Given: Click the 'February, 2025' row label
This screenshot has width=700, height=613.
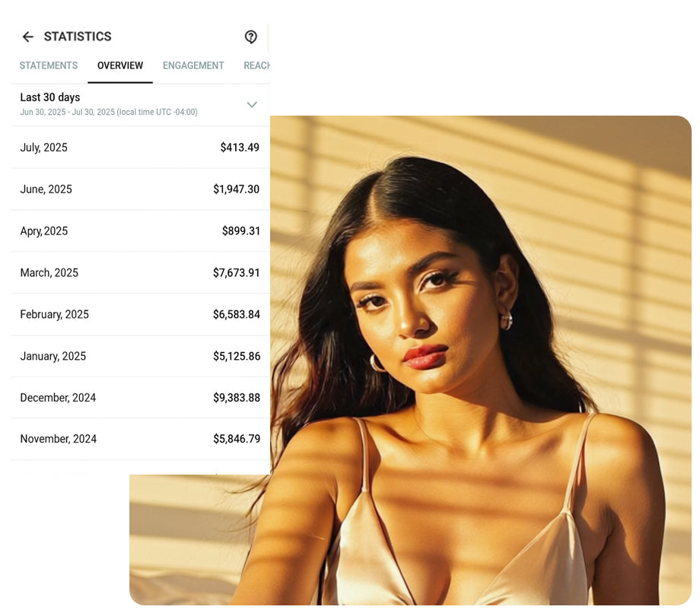Looking at the screenshot, I should (x=55, y=315).
